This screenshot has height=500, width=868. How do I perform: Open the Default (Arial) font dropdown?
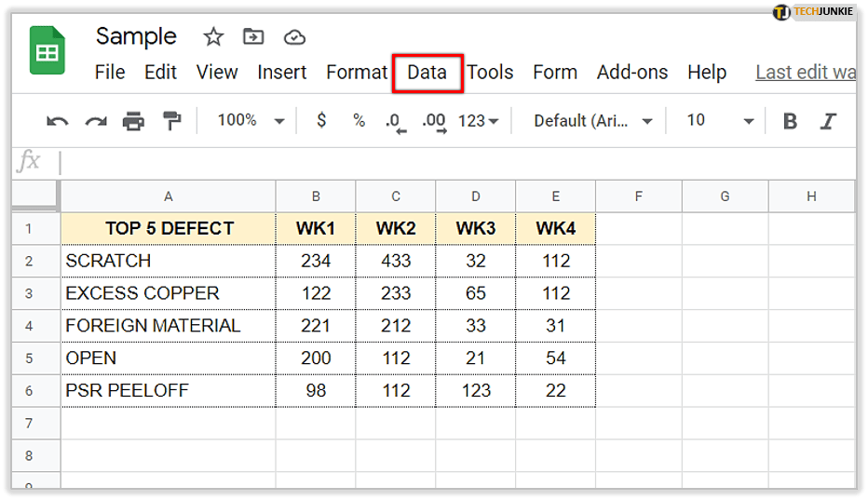tap(593, 120)
